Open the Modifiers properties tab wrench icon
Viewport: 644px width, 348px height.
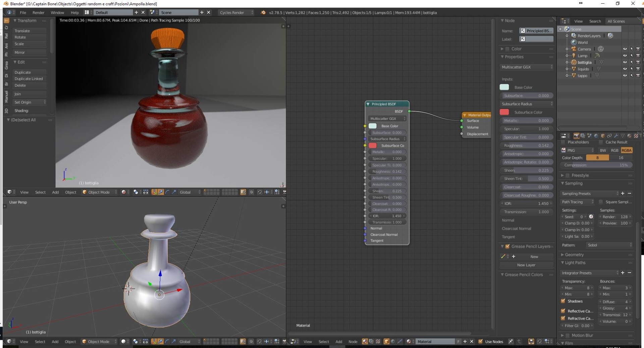[x=616, y=136]
